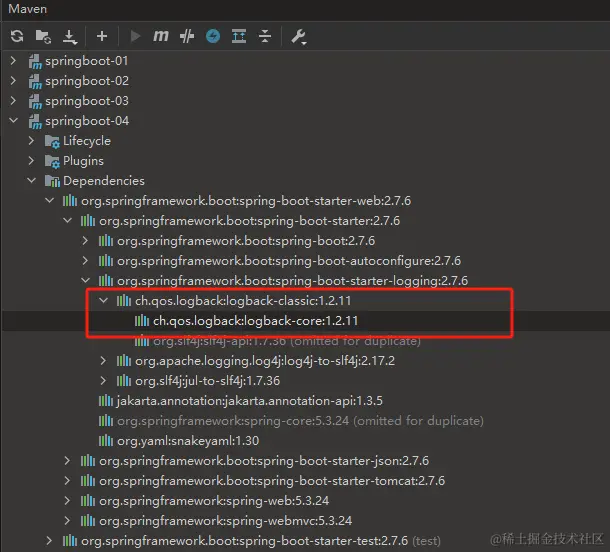Expand spring-webmvc:5.3.24 dependency
The height and width of the screenshot is (552, 610).
tap(67, 520)
